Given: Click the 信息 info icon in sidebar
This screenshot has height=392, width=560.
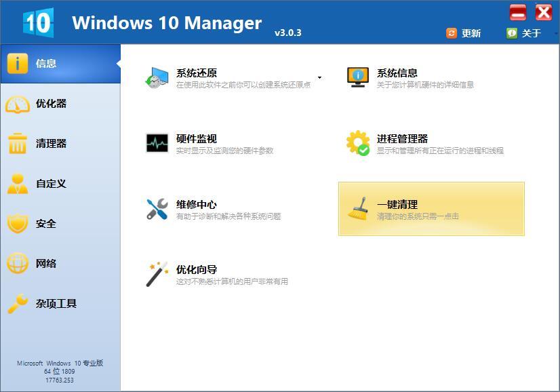Looking at the screenshot, I should (x=17, y=64).
